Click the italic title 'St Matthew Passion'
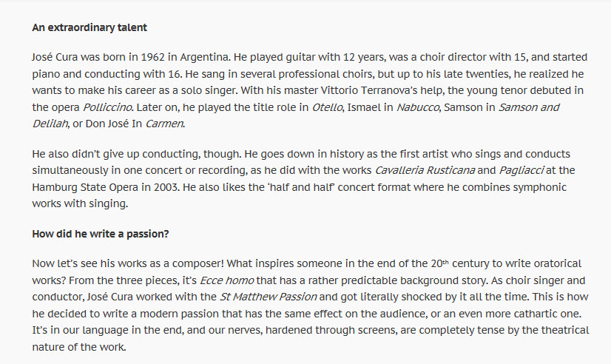 click(x=268, y=297)
